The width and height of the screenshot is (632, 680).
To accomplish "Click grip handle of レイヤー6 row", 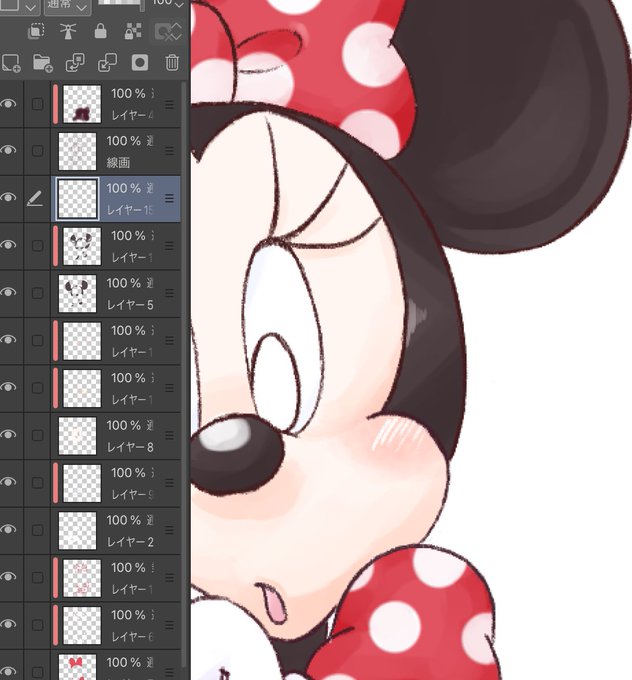I will pyautogui.click(x=169, y=625).
